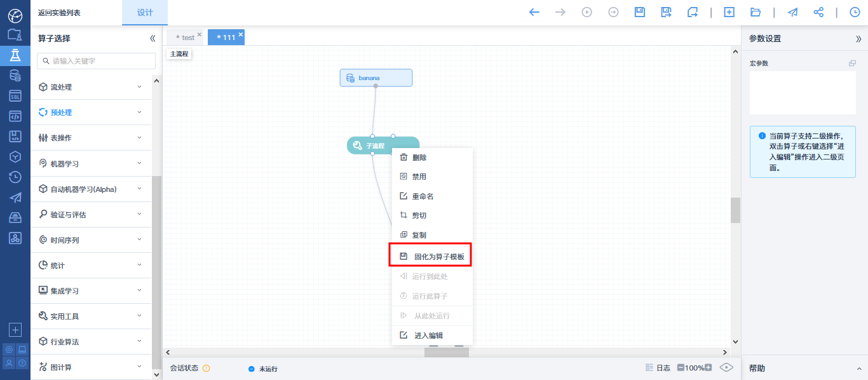Choose 进入编辑 from the context menu

tap(432, 336)
